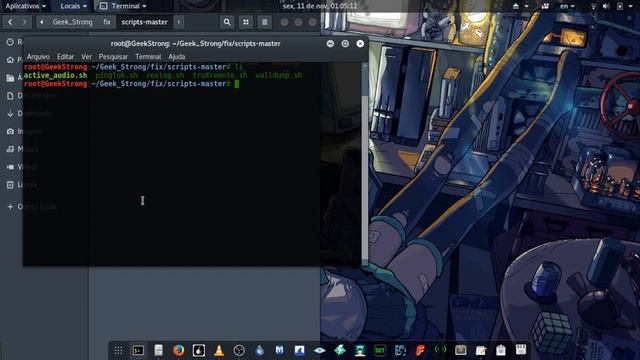Image resolution: width=640 pixels, height=360 pixels.
Task: Click the blue droplet icon in the dock
Action: (259, 350)
